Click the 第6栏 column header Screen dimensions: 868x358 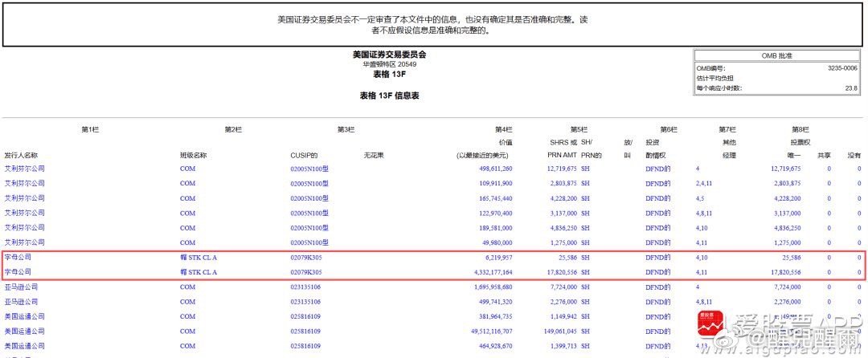(669, 130)
